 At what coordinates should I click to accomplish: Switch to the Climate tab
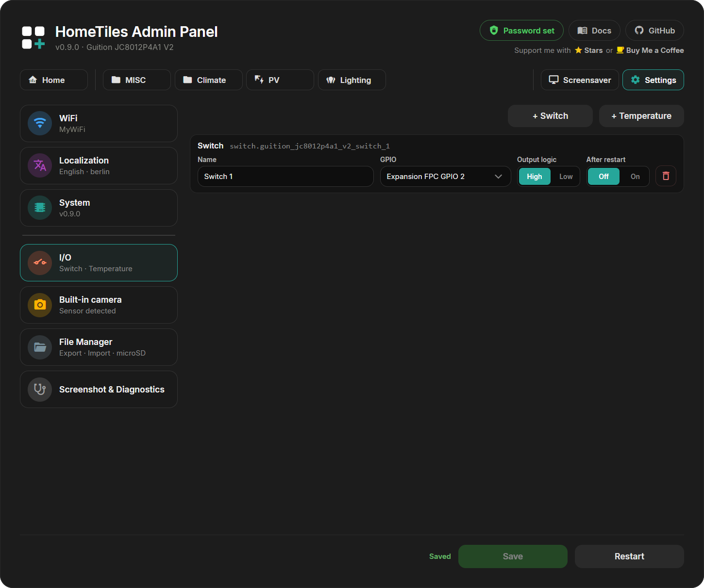[x=208, y=80]
